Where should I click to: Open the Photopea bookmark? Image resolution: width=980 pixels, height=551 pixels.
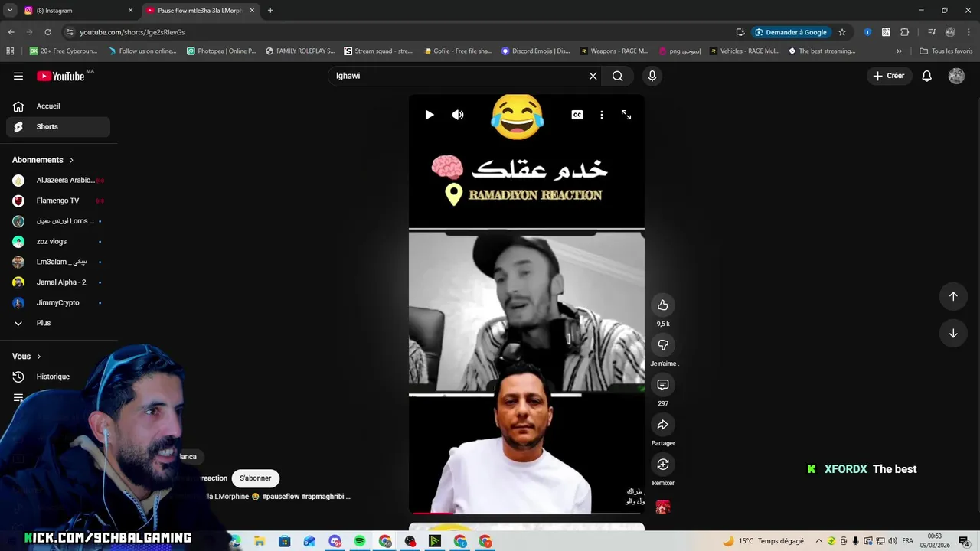221,51
